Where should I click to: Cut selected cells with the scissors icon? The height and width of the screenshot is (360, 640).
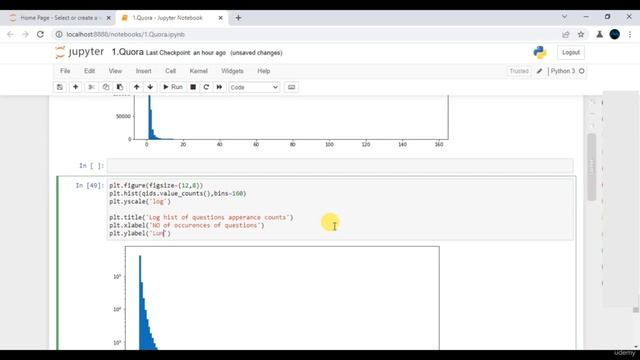[91, 87]
